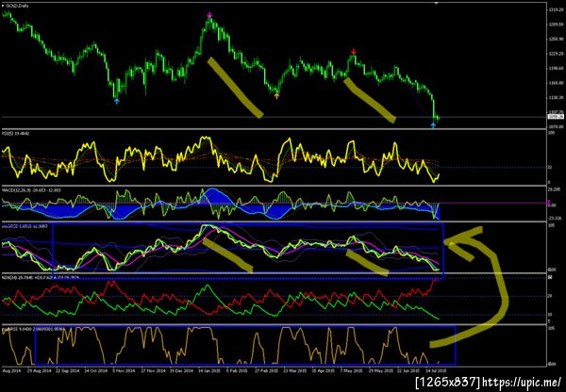Select the red down arrow at May 2015 peak
Viewport: 566px width, 392px height.
(354, 51)
